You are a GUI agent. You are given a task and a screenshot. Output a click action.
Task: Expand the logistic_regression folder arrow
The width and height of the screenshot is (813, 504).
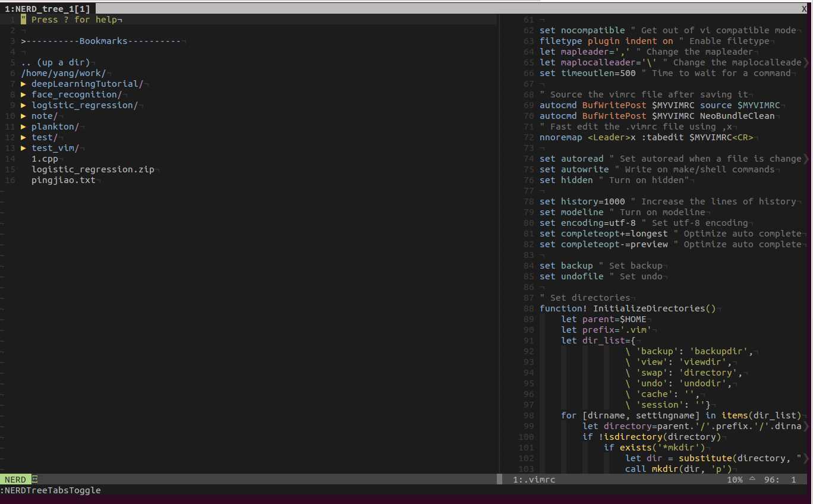click(24, 105)
